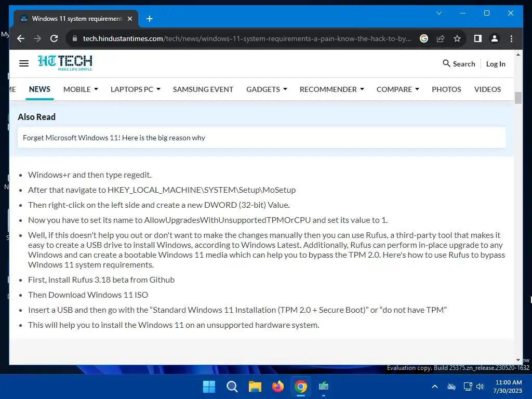Open 'Forget Microsoft Windows 11' article link
Viewport: 532px width, 399px height.
tap(114, 138)
